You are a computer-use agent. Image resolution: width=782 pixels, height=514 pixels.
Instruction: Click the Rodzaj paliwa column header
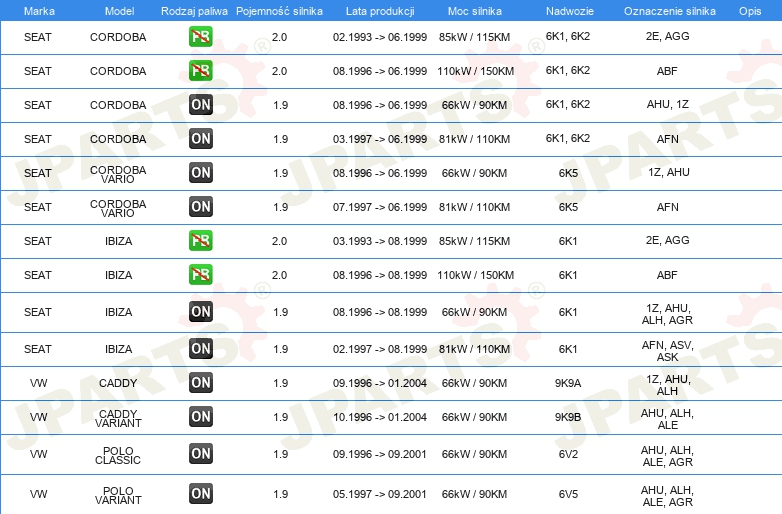coord(194,11)
